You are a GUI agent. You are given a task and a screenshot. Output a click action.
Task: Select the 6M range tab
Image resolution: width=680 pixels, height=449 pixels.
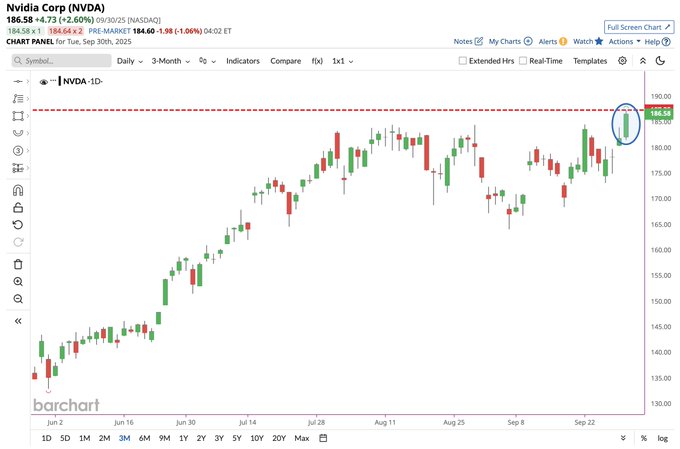[145, 438]
